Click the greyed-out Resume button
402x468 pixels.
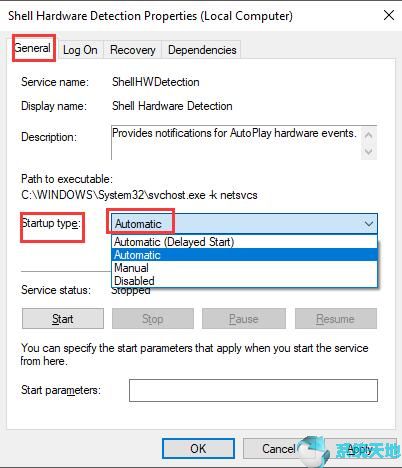pos(336,319)
